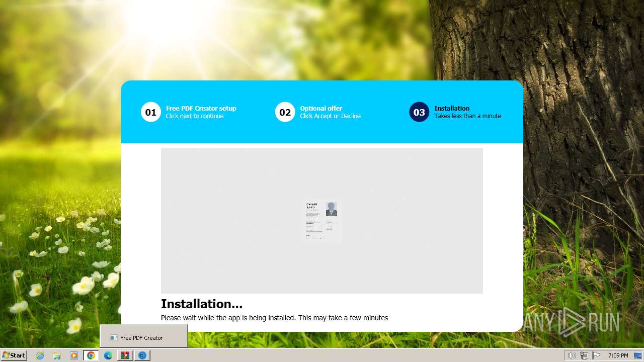
Task: Click 'Takes less than a minute' subtitle
Action: (x=467, y=116)
